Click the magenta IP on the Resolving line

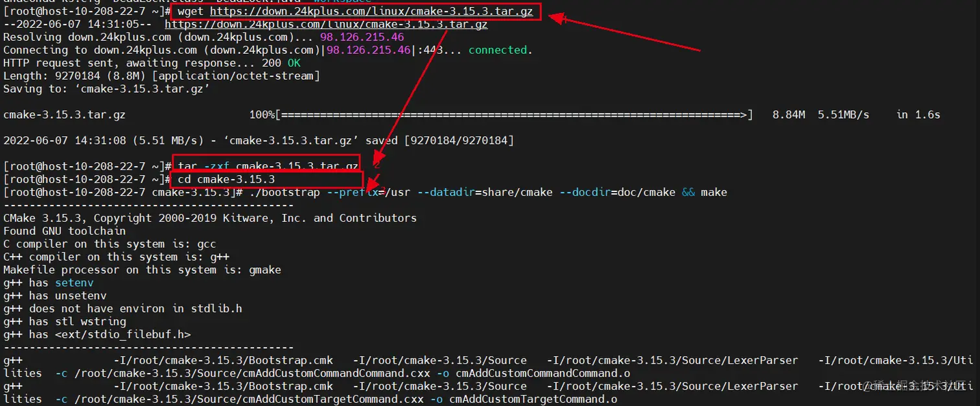pyautogui.click(x=362, y=37)
